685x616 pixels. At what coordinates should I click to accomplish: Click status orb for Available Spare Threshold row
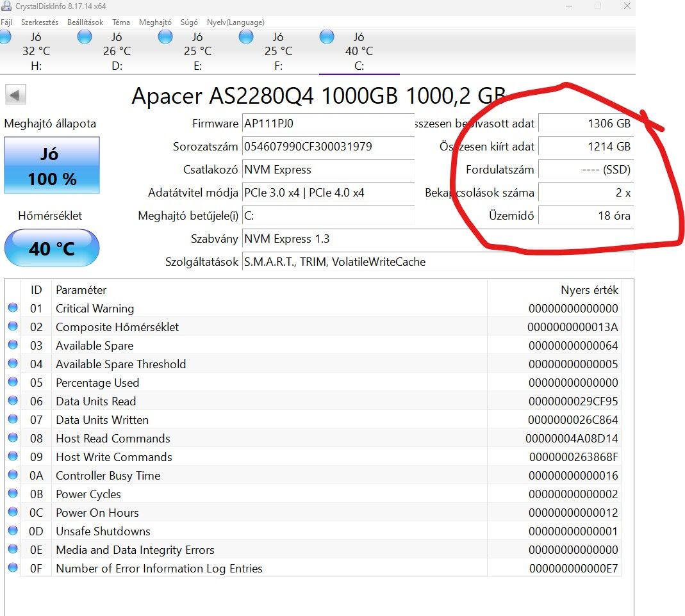[x=13, y=363]
